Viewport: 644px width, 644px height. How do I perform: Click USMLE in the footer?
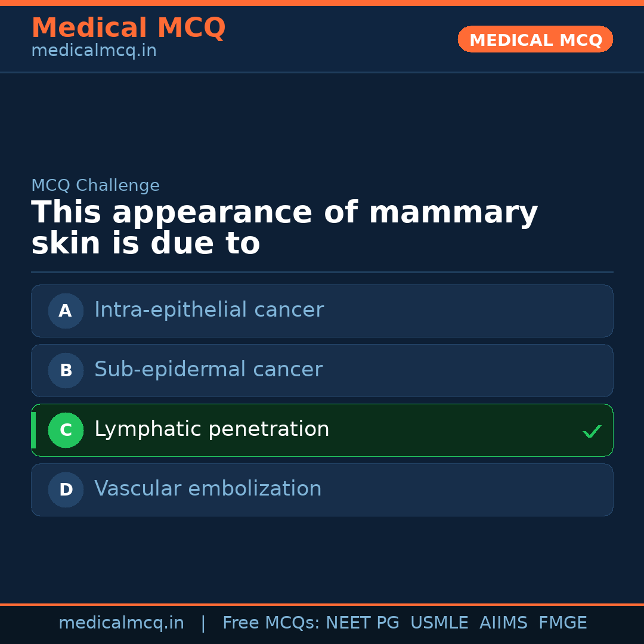(x=439, y=623)
